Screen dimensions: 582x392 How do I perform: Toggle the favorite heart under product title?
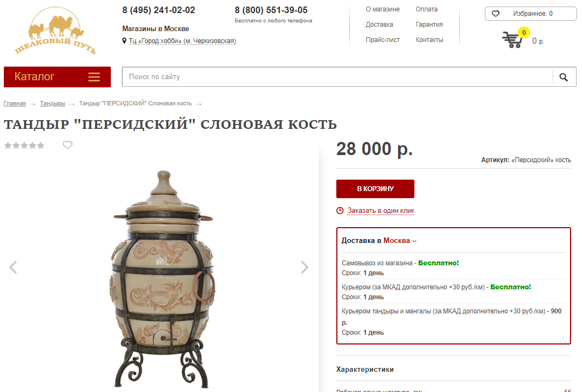coord(68,145)
